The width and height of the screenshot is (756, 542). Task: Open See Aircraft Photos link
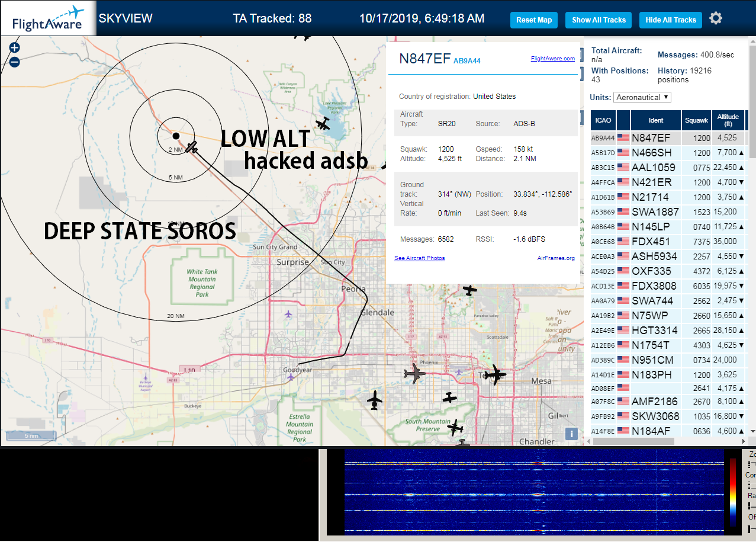[419, 258]
